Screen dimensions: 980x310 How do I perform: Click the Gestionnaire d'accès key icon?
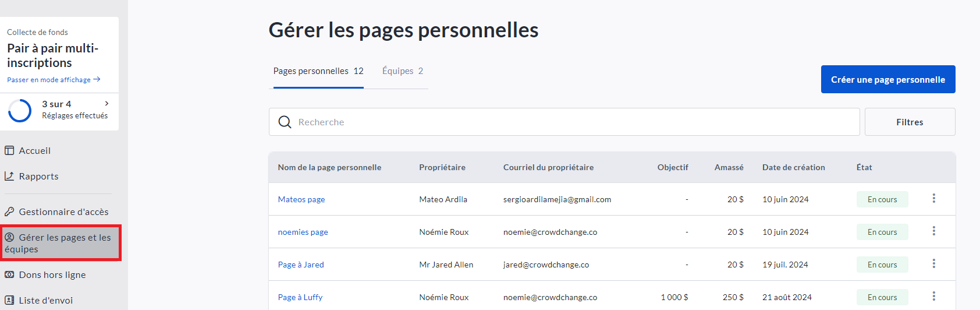[9, 212]
